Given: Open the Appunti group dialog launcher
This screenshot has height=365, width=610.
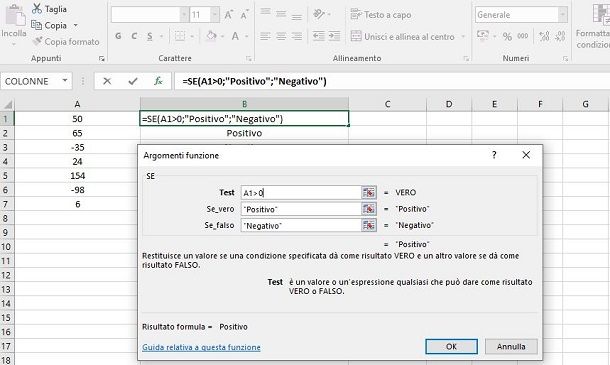Looking at the screenshot, I should click(102, 59).
